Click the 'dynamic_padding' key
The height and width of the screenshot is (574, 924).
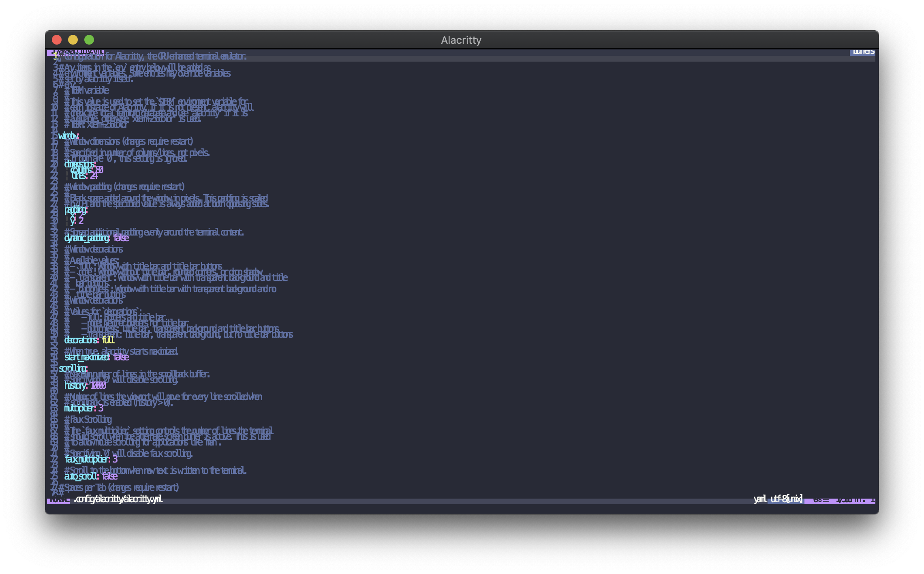87,238
